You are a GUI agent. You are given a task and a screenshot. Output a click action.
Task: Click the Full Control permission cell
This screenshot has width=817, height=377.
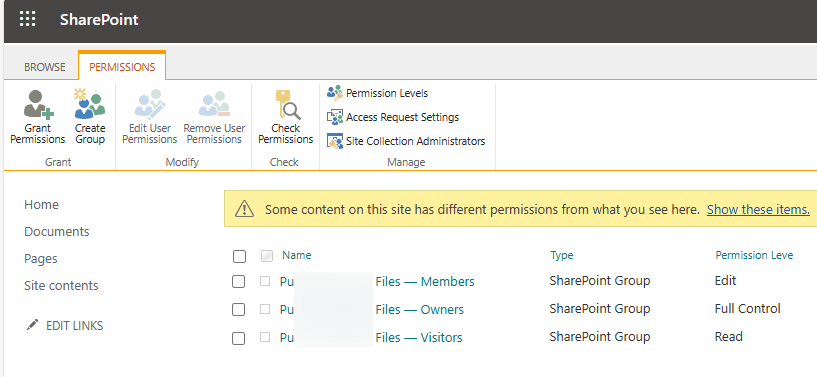pyautogui.click(x=748, y=309)
